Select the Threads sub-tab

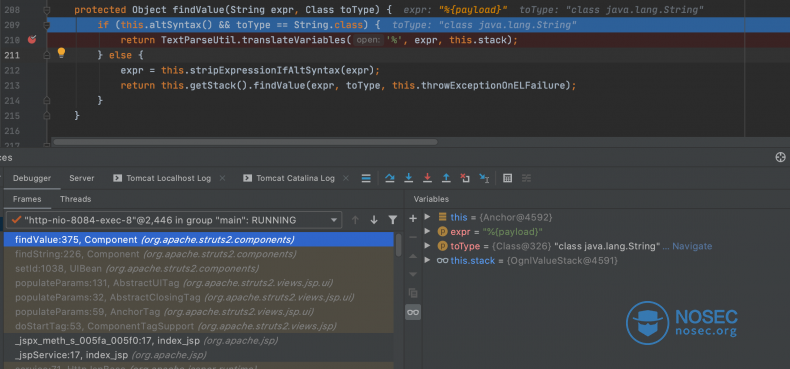(x=76, y=199)
